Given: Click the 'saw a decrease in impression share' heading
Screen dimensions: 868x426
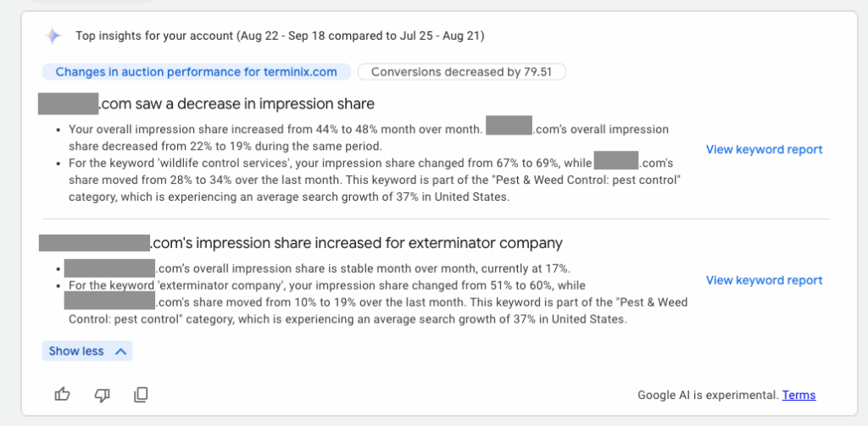Looking at the screenshot, I should coord(237,104).
